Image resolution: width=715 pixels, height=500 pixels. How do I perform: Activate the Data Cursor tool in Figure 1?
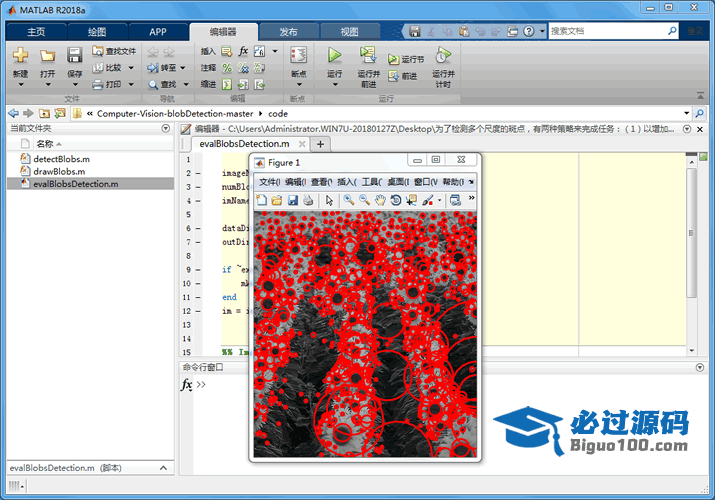(411, 200)
